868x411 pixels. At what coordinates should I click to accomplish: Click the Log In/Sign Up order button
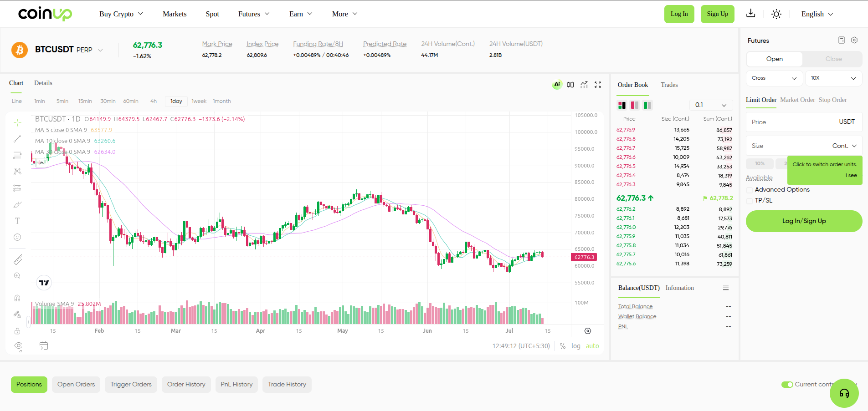[x=804, y=221]
